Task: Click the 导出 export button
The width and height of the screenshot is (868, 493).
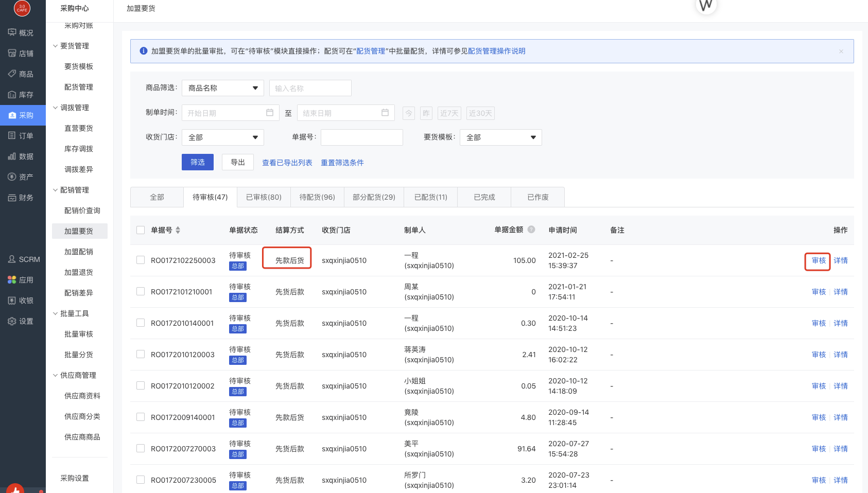Action: click(238, 162)
